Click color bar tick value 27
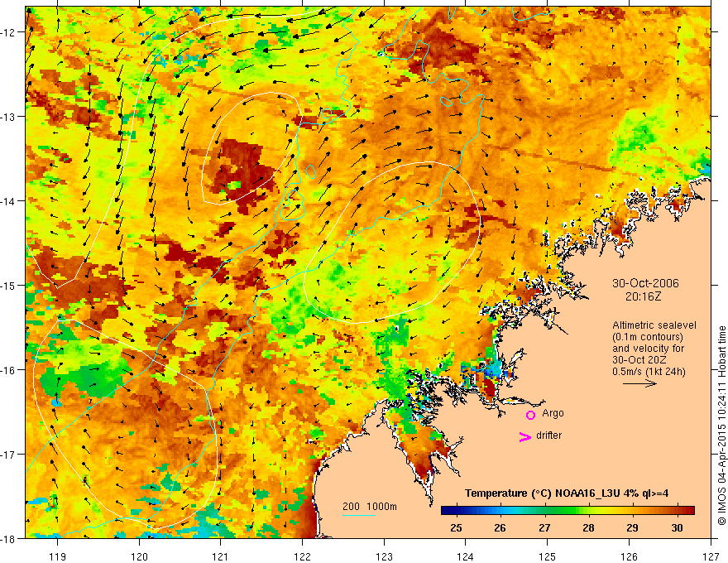Image resolution: width=728 pixels, height=563 pixels. point(544,527)
